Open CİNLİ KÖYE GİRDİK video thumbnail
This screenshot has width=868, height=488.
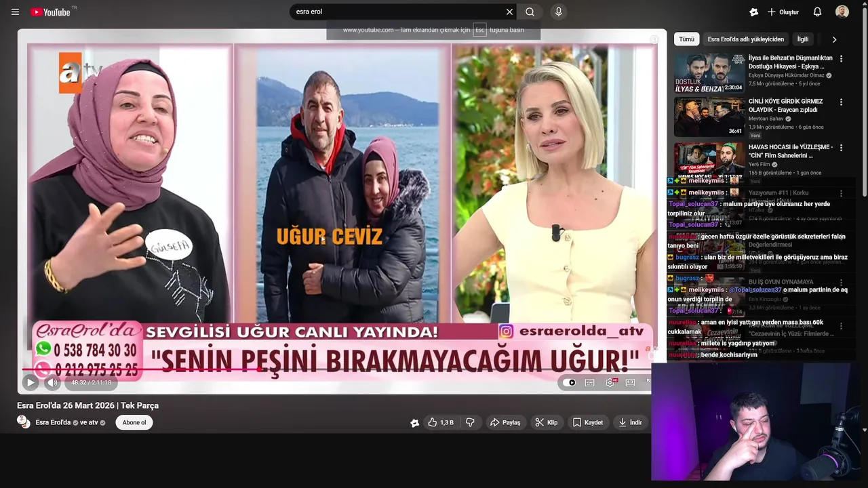(x=709, y=116)
